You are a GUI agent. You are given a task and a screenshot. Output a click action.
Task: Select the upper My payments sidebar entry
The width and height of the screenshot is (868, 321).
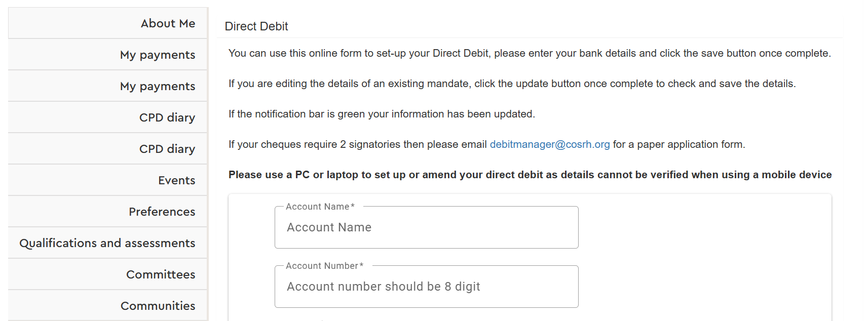[x=158, y=55]
